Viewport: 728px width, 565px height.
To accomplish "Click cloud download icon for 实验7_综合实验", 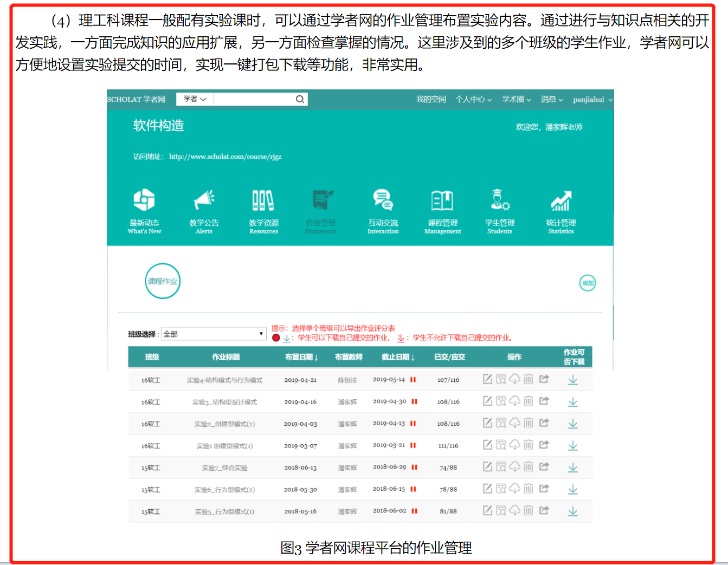I will point(514,466).
